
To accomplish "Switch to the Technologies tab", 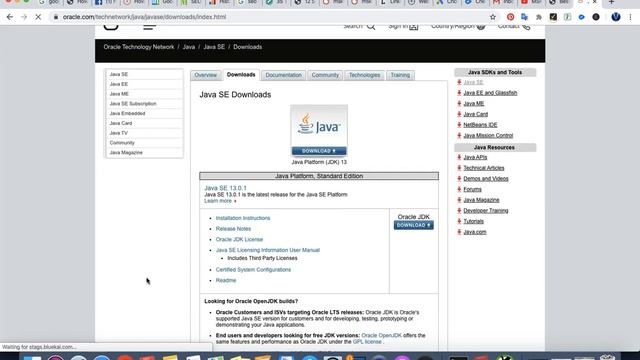I will pyautogui.click(x=364, y=75).
